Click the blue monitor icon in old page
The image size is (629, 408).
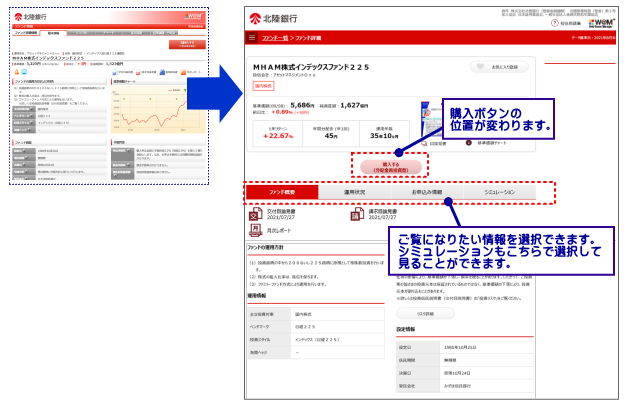(x=24, y=72)
